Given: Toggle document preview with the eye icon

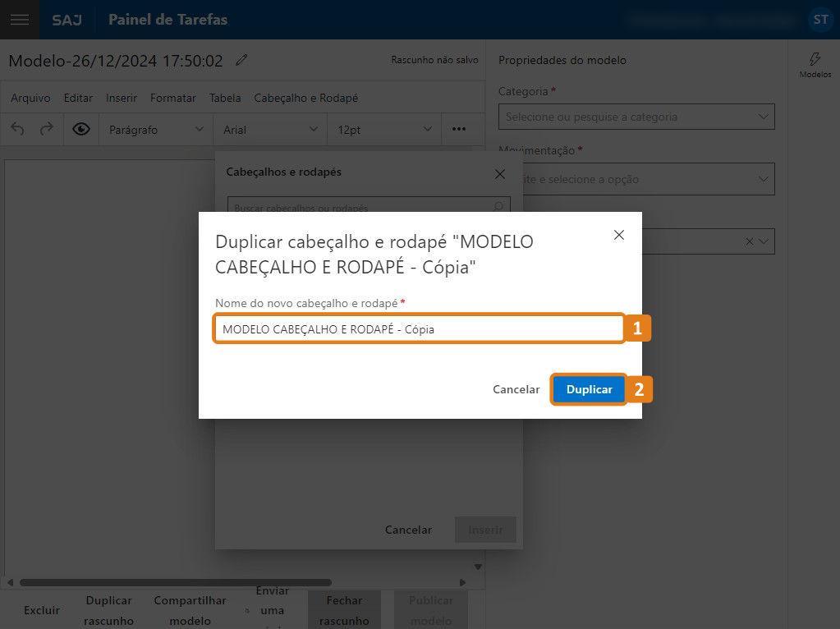Looking at the screenshot, I should pyautogui.click(x=81, y=129).
